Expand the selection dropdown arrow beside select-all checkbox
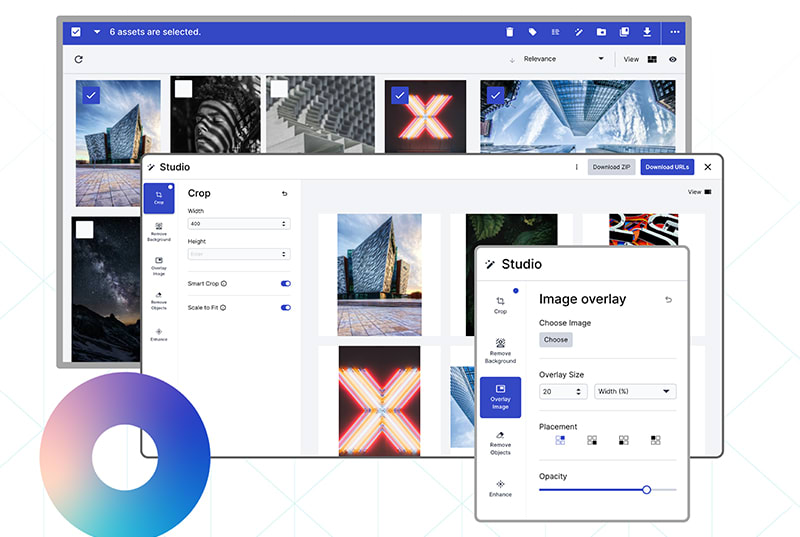Image resolution: width=800 pixels, height=537 pixels. click(97, 32)
